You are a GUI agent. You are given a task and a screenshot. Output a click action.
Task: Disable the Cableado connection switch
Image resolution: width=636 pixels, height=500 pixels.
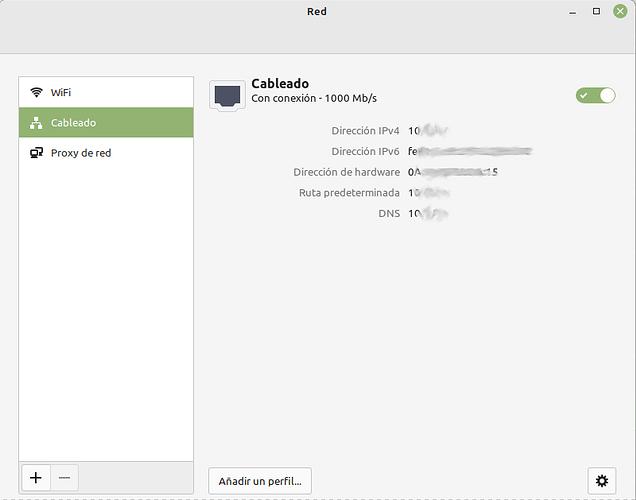pos(595,95)
